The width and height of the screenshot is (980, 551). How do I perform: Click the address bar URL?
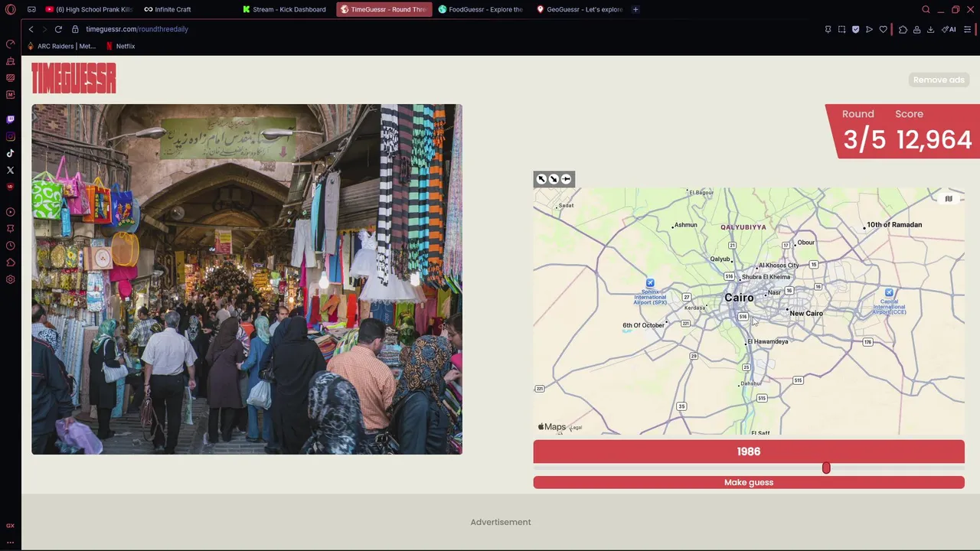(x=137, y=29)
